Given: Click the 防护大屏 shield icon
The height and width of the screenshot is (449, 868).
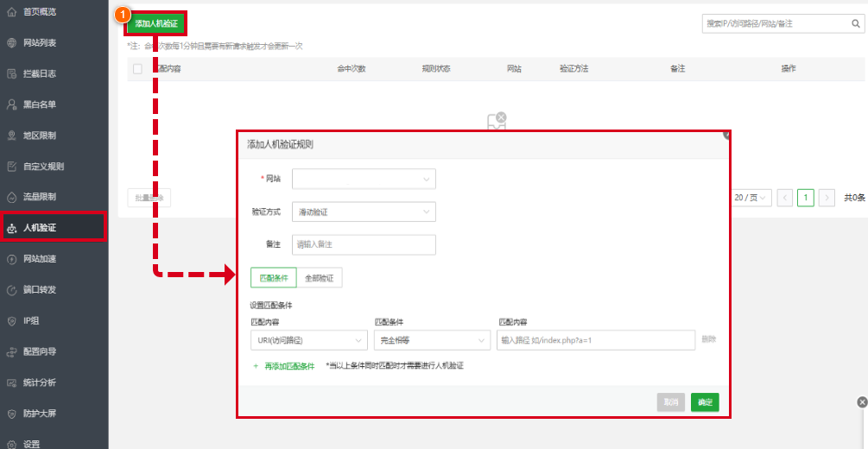Looking at the screenshot, I should point(12,414).
